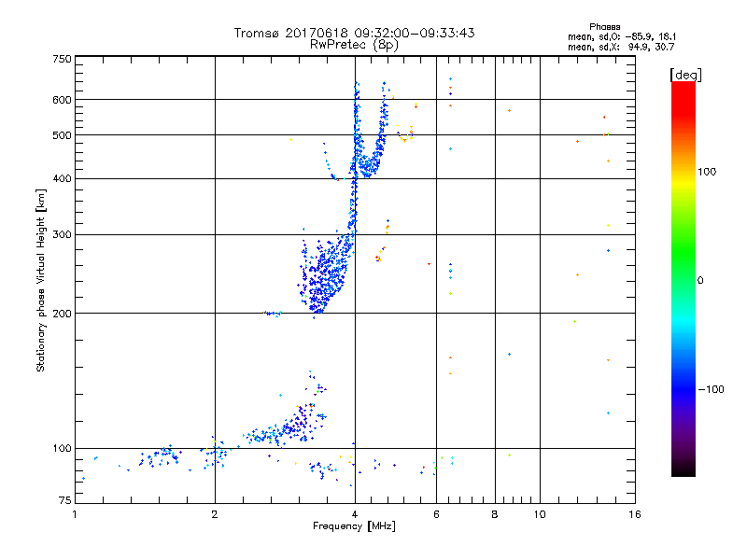Image resolution: width=747 pixels, height=560 pixels.
Task: Click the x-axis tick label '16'
Action: pyautogui.click(x=635, y=514)
